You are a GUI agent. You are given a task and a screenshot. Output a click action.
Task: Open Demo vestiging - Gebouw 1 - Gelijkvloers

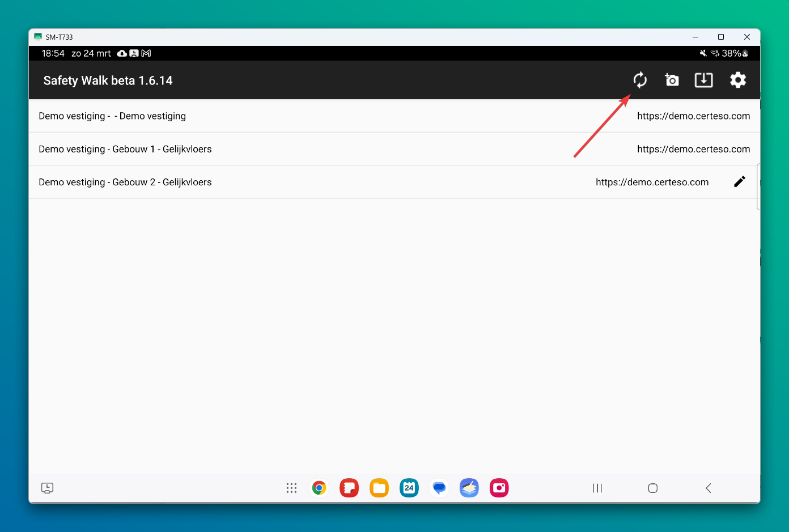click(125, 149)
